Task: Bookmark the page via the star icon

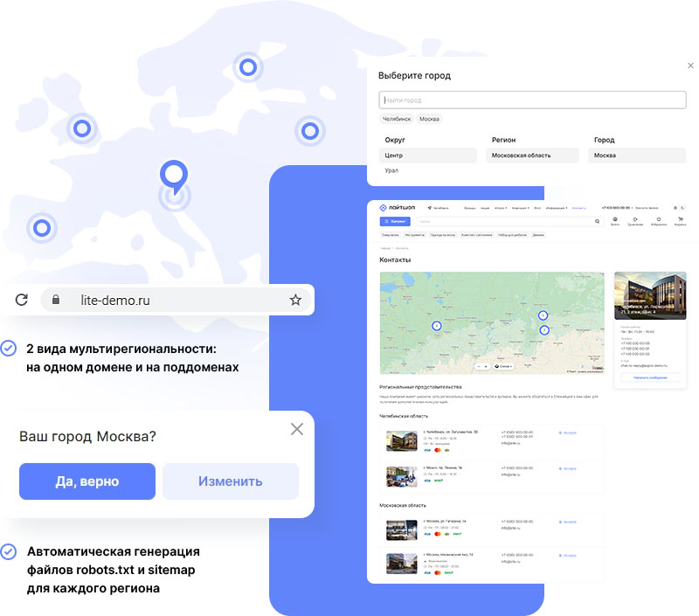Action: click(295, 299)
